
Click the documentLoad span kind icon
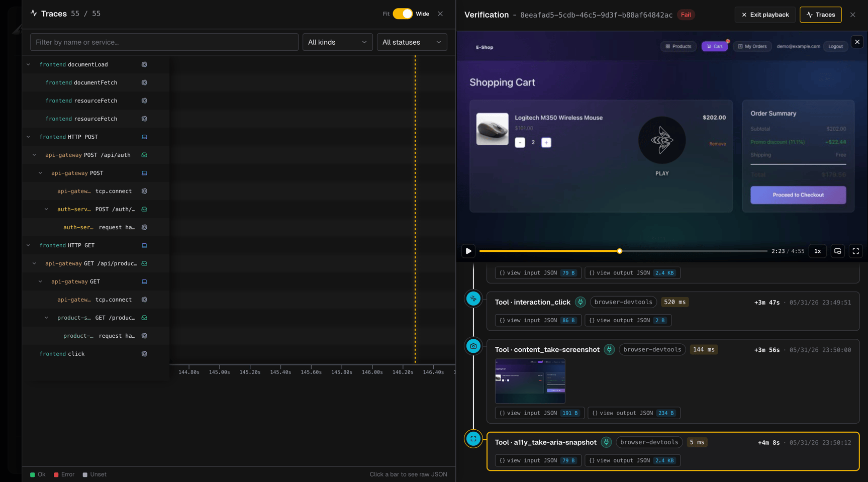coord(144,64)
